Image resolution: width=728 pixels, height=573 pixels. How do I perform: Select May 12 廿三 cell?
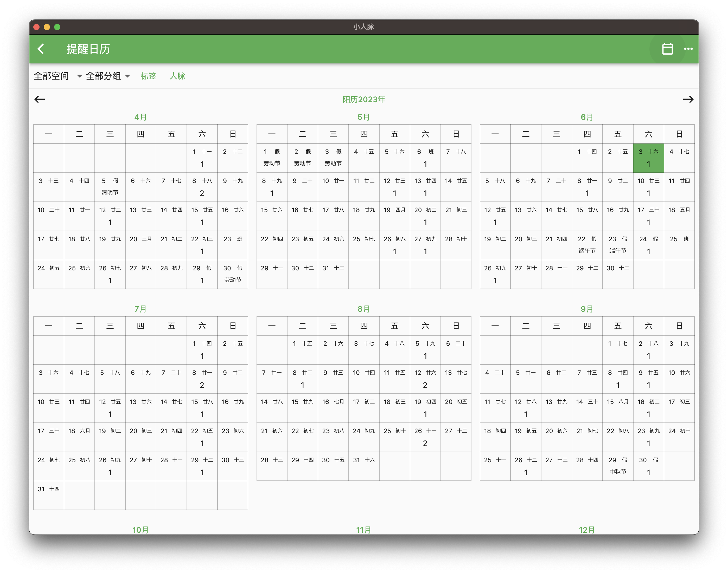tap(394, 187)
